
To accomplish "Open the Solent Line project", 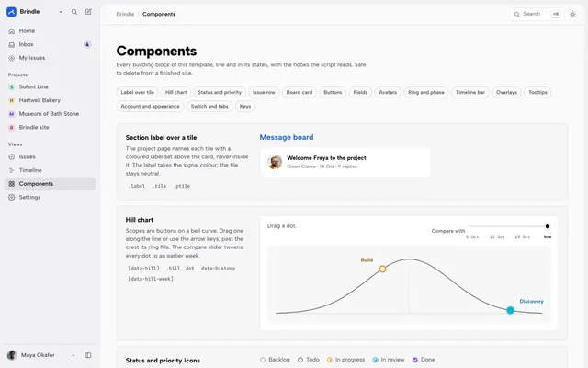I will (x=50, y=87).
